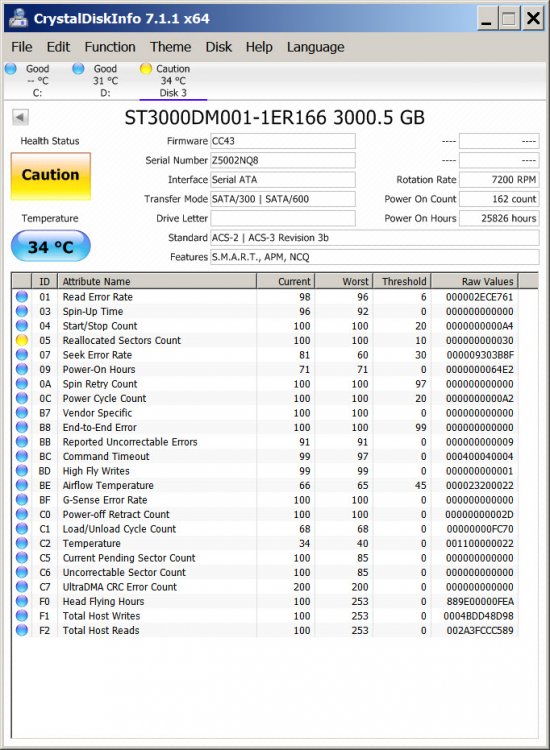550x750 pixels.
Task: Click the ID column header
Action: pos(44,281)
